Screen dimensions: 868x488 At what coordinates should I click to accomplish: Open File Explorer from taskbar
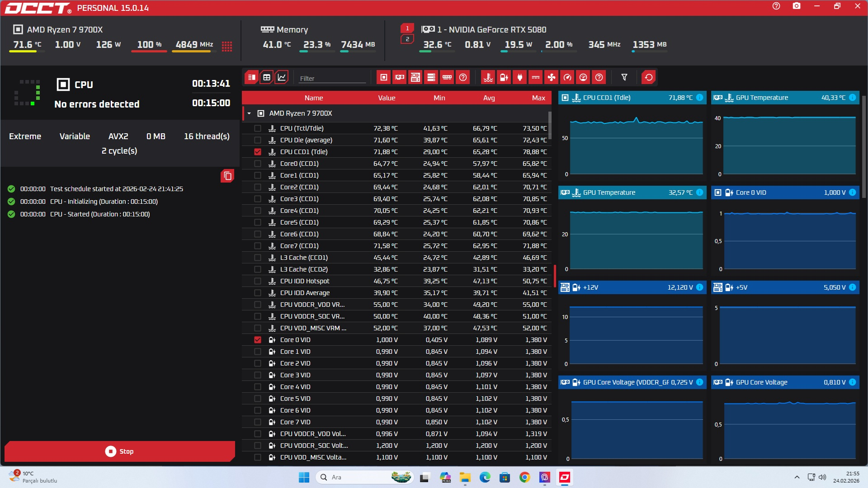pos(465,477)
